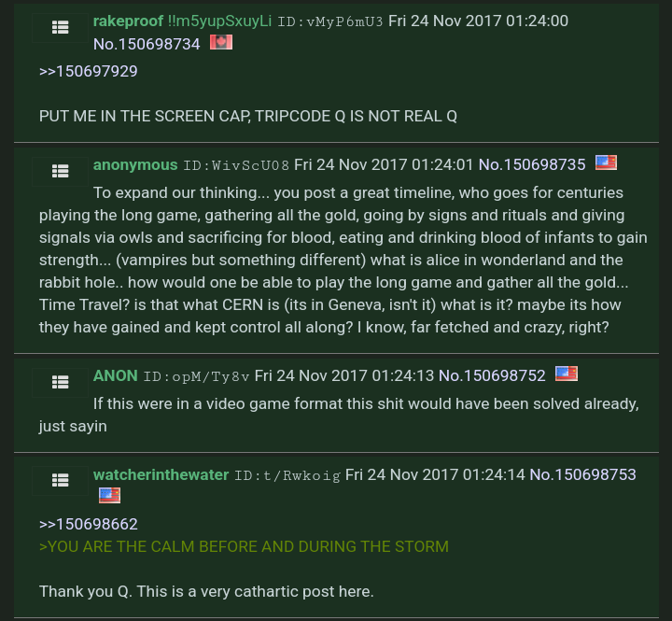Click the rakeproof poster name
Screen dimensions: 672x621
tap(128, 21)
